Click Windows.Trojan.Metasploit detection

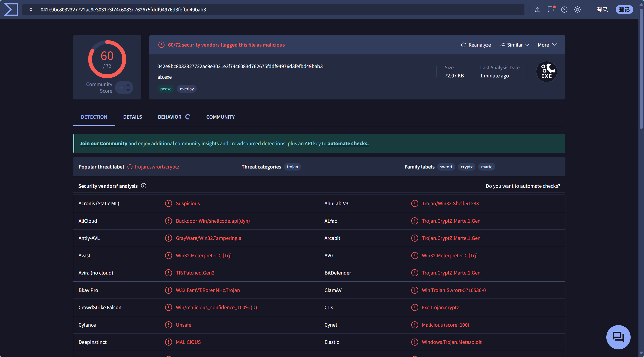[x=452, y=342]
